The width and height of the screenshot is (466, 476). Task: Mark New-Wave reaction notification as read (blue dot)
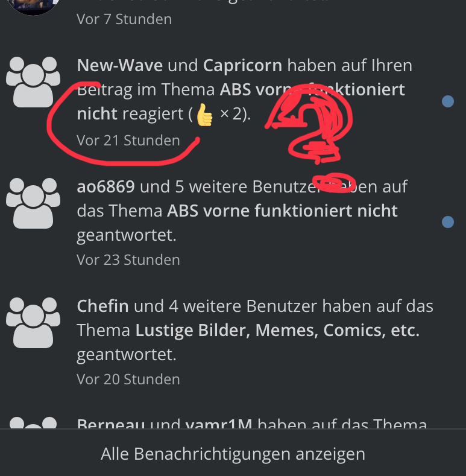coord(448,101)
